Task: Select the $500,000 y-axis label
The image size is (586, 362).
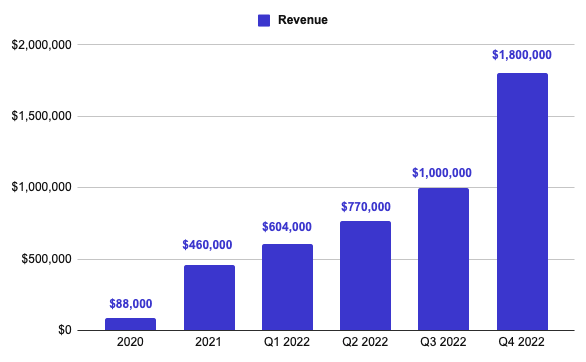Action: coord(46,259)
